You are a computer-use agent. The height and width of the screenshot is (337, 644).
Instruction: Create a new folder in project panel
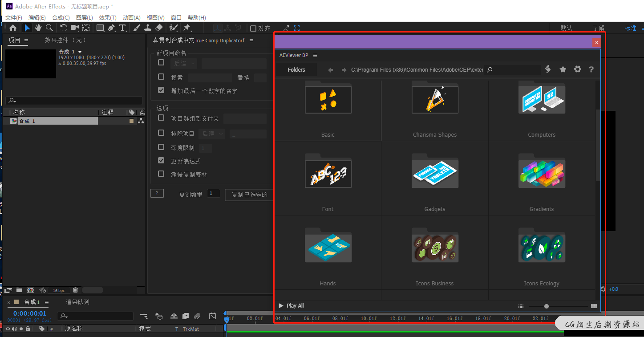click(x=19, y=290)
